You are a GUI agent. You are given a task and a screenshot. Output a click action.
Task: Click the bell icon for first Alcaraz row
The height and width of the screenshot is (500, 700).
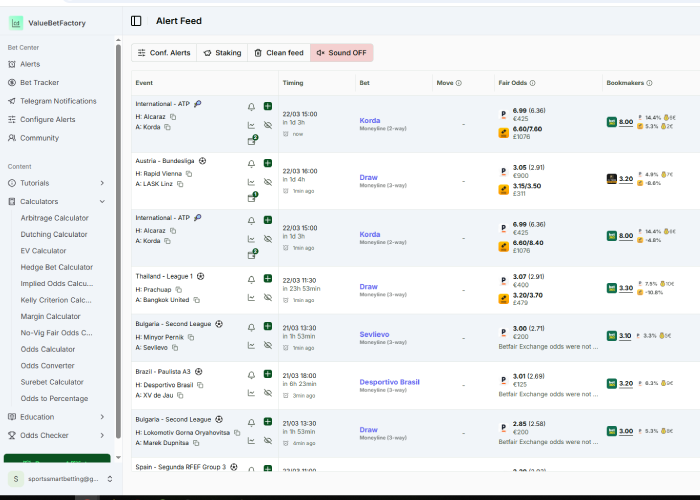click(251, 107)
